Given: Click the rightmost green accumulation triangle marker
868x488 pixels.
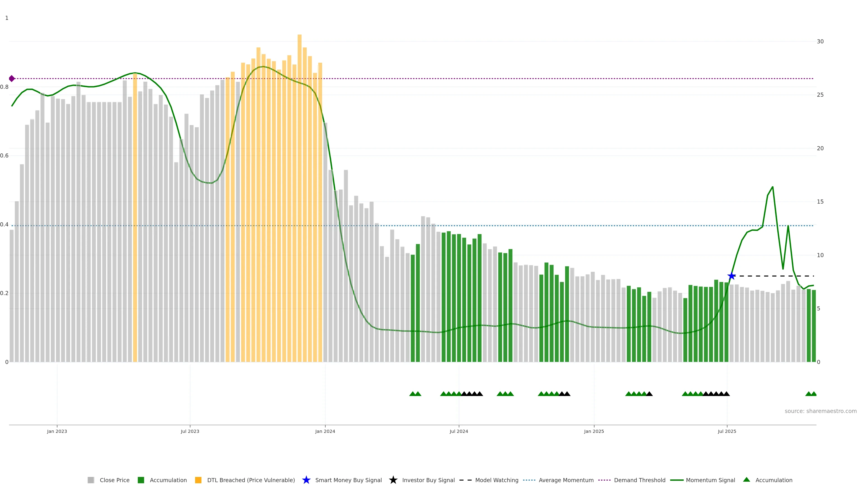Looking at the screenshot, I should (x=814, y=394).
